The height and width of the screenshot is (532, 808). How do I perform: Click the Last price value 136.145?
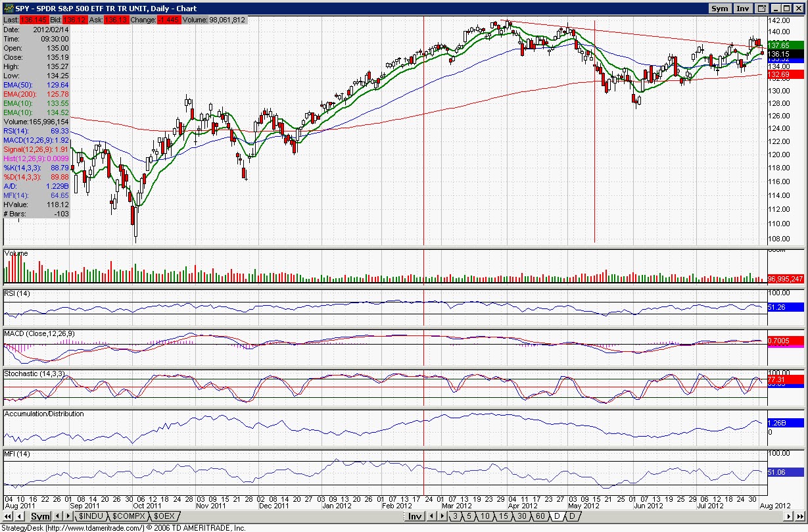pyautogui.click(x=36, y=20)
